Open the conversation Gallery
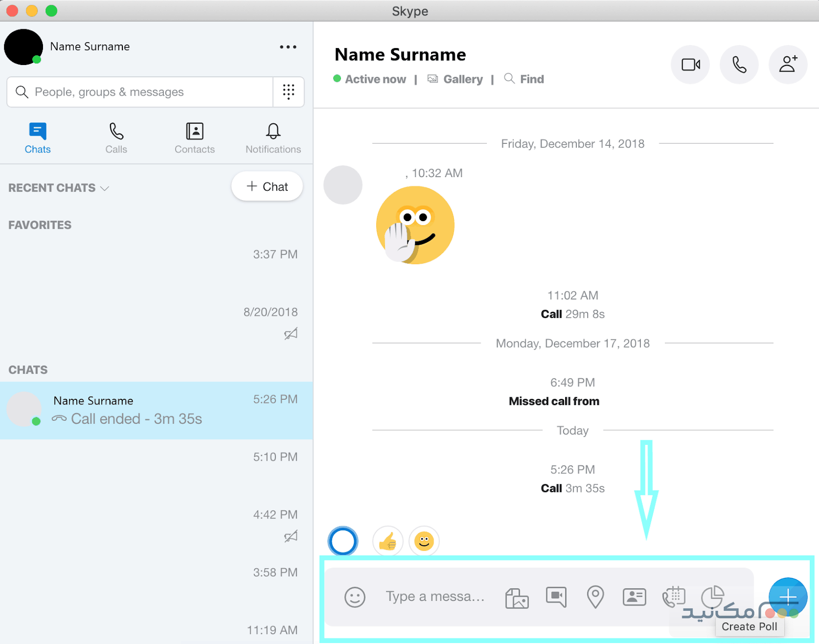Image resolution: width=819 pixels, height=644 pixels. tap(456, 79)
